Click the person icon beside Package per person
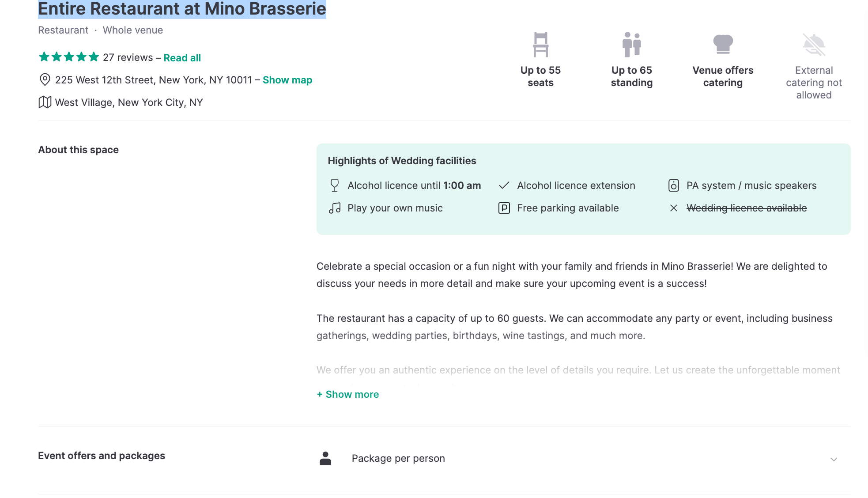Screen dimensions: 868x498 point(325,458)
